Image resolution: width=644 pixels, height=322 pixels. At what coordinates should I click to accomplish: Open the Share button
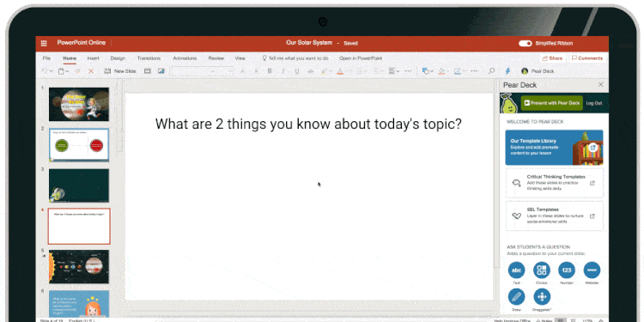pos(552,58)
